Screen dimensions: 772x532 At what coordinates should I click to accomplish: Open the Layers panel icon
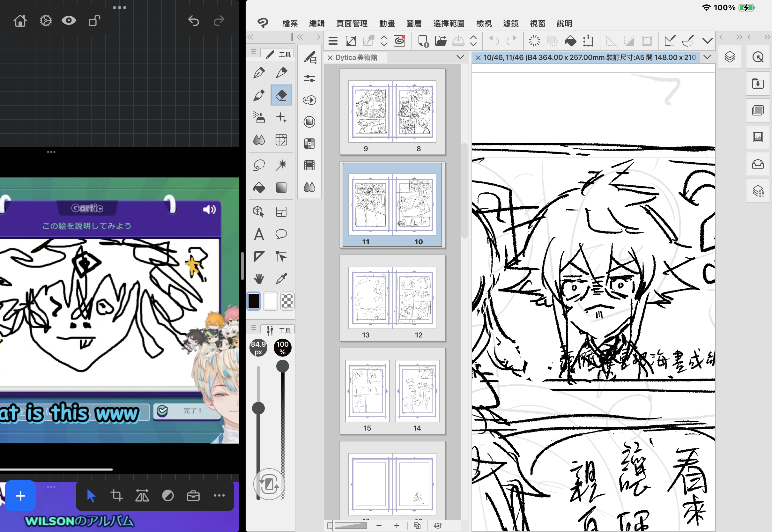click(730, 57)
